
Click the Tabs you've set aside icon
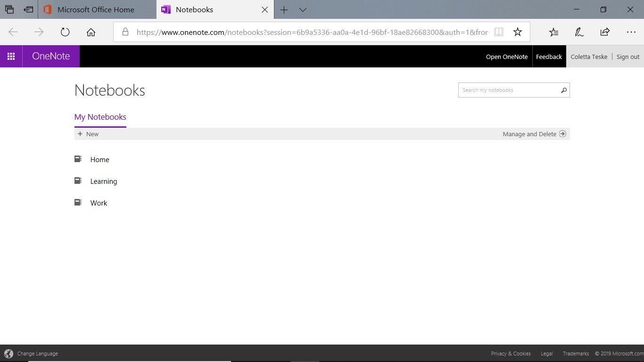[9, 9]
